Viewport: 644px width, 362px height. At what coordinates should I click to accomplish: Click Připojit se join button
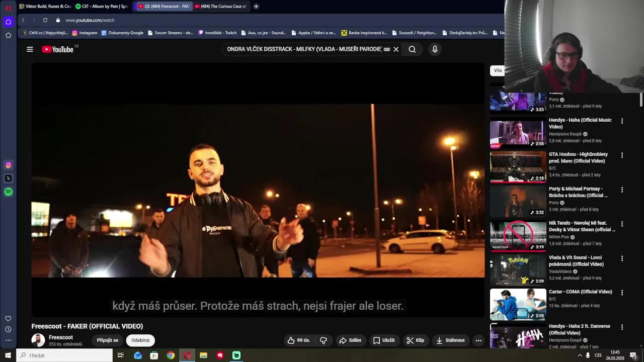pyautogui.click(x=108, y=340)
